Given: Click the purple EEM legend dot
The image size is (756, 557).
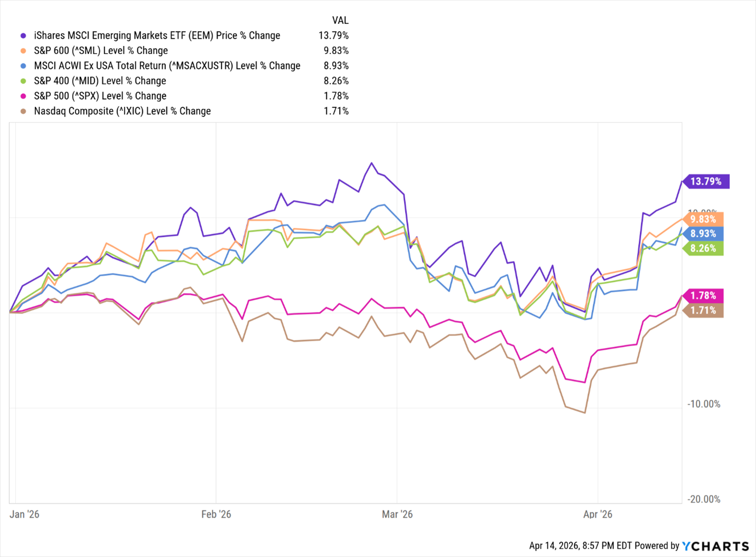Looking at the screenshot, I should [x=23, y=35].
